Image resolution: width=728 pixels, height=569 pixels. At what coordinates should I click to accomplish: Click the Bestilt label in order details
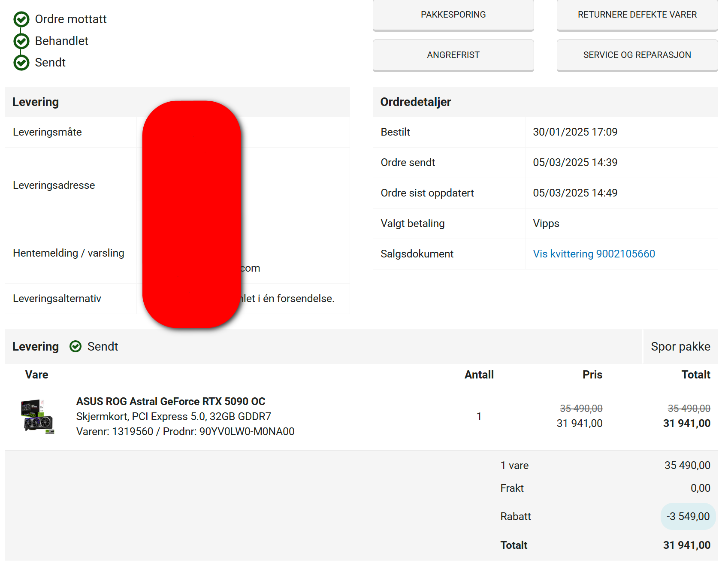tap(395, 132)
